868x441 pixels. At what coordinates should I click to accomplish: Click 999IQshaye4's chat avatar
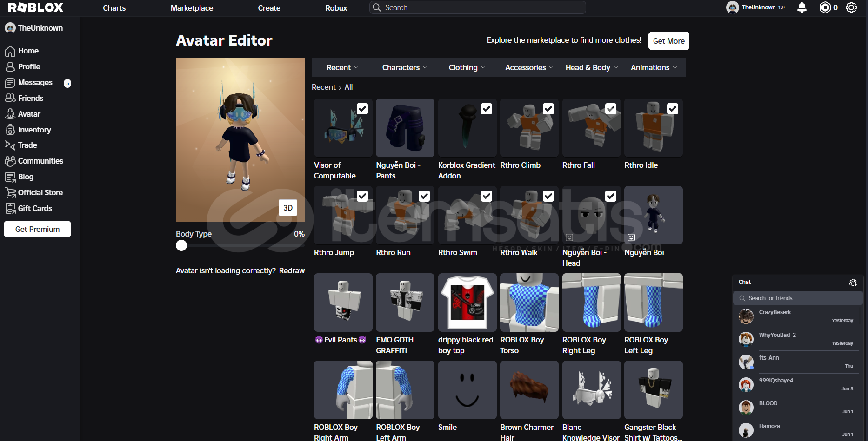click(x=746, y=385)
